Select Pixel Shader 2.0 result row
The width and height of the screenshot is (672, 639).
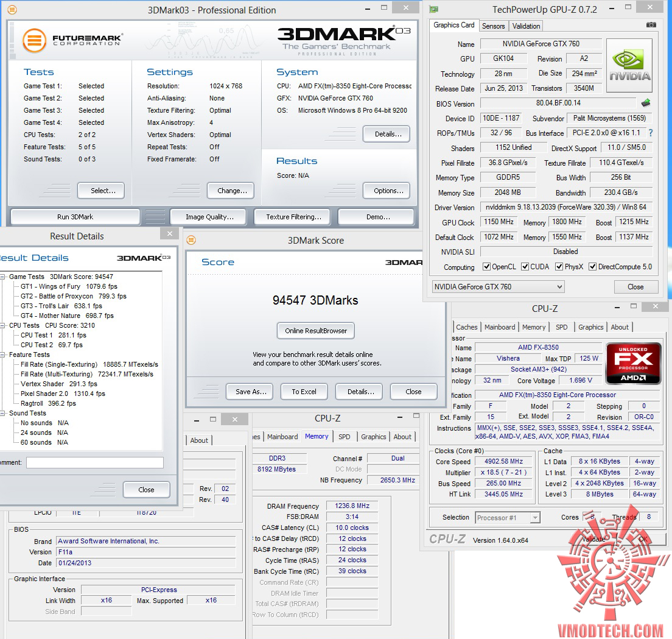point(63,394)
